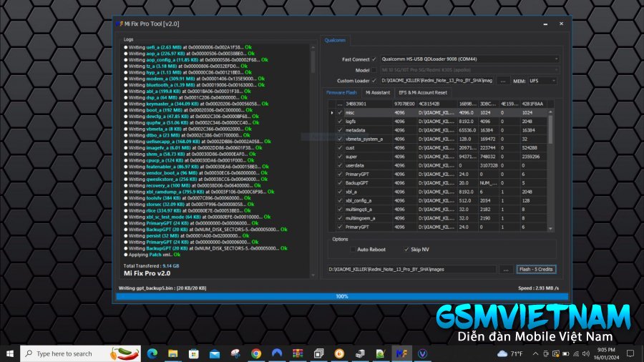
Task: Click the multiimgoem_a partition name
Action: click(x=368, y=218)
